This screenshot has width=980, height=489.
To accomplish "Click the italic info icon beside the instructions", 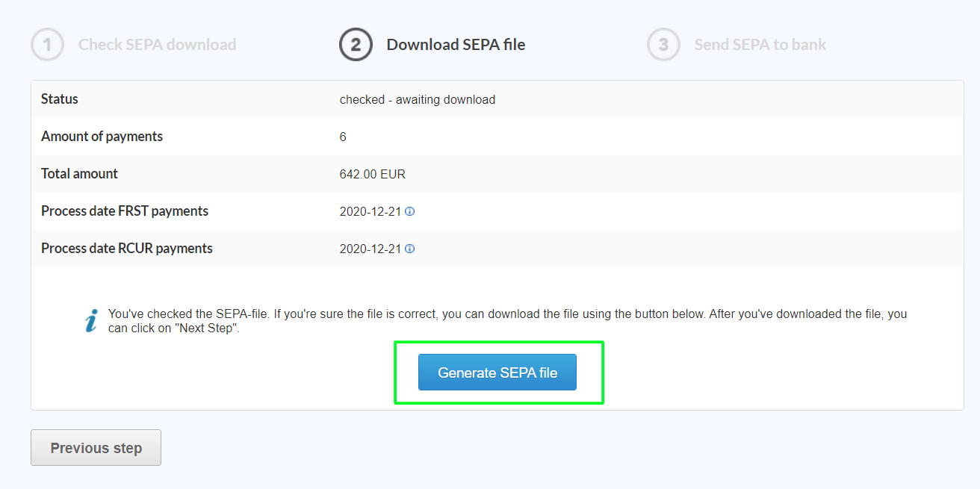I will click(92, 318).
